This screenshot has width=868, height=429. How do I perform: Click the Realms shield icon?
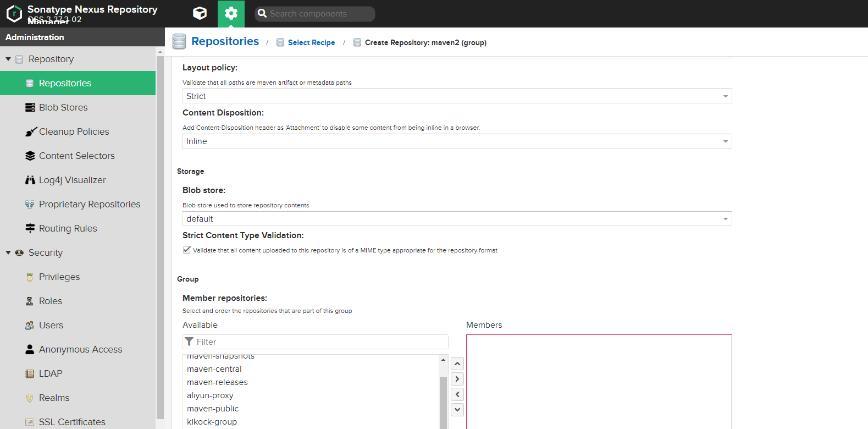pyautogui.click(x=30, y=398)
